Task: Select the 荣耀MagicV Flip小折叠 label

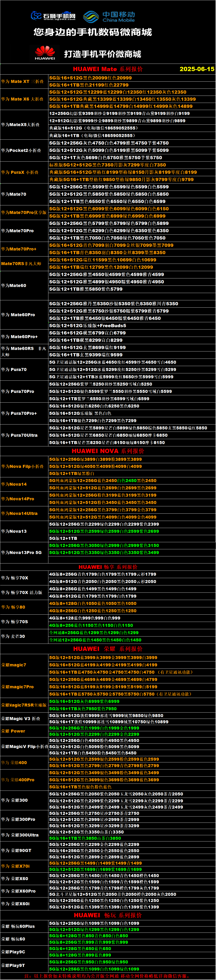Action: pos(25,746)
